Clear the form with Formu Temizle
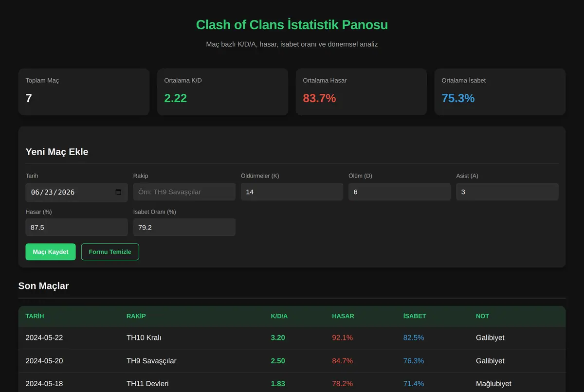 point(110,252)
